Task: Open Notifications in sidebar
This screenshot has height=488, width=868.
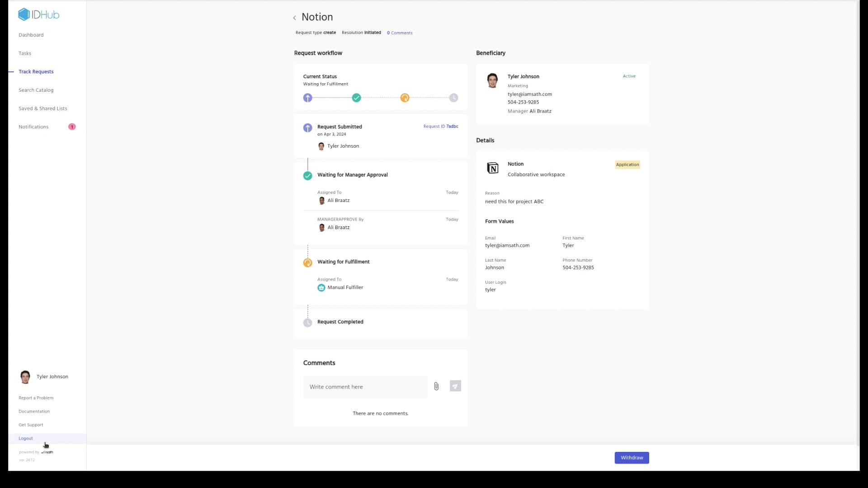Action: (33, 127)
